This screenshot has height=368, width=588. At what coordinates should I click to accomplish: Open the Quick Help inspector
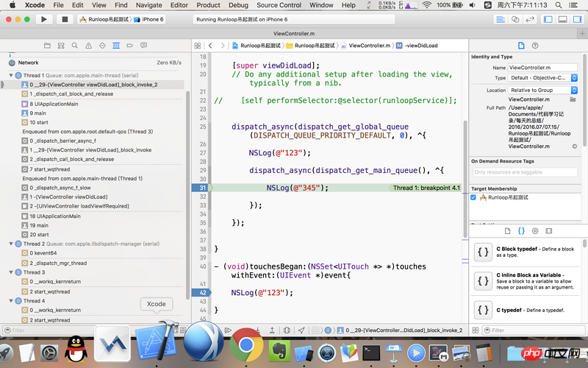click(536, 46)
